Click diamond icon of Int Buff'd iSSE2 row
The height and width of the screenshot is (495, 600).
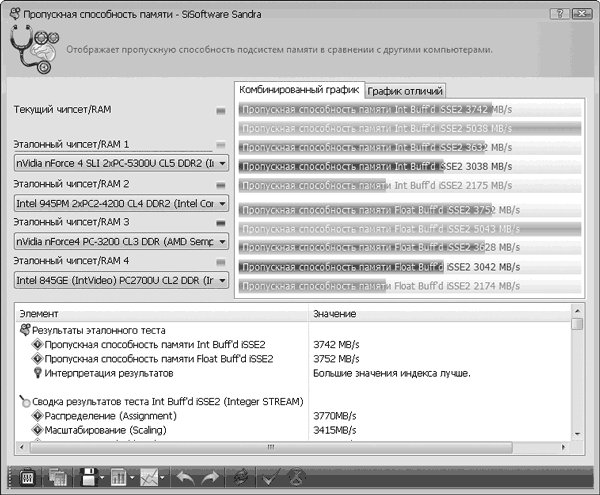(x=38, y=345)
